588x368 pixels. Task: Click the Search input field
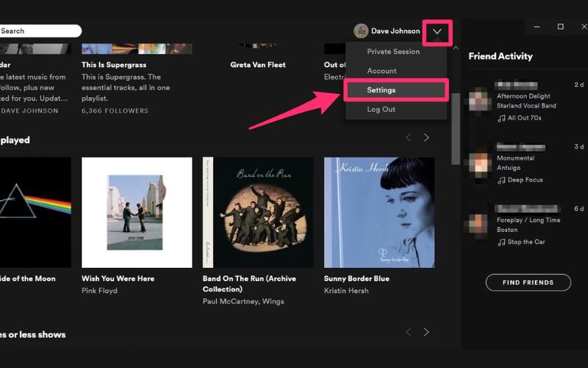pos(40,31)
